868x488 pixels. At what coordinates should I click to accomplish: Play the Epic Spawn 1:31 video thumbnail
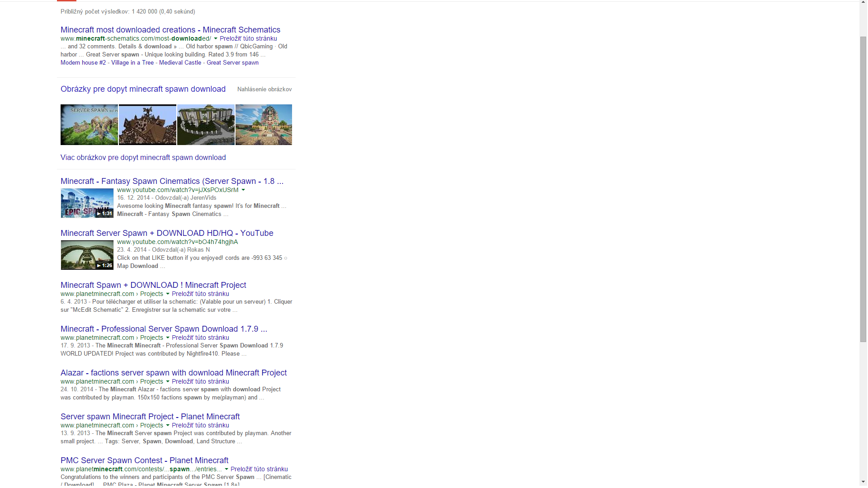tap(87, 203)
